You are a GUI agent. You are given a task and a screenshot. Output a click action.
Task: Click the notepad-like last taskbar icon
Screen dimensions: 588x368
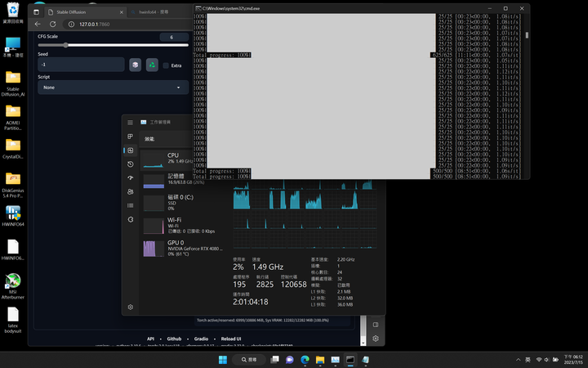(x=365, y=360)
